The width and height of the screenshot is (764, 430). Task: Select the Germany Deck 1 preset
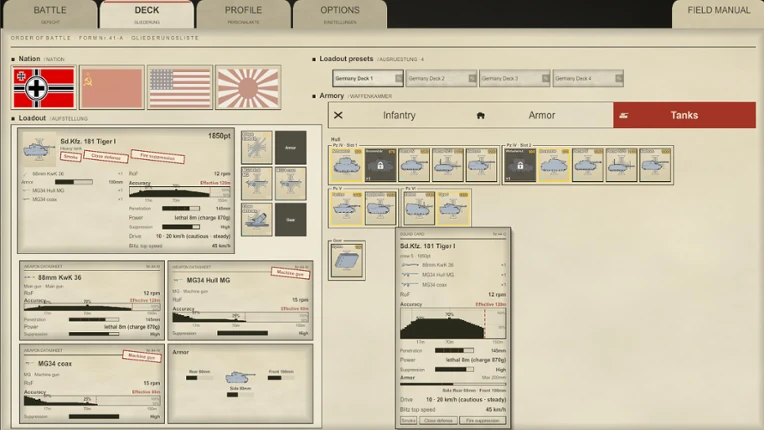[x=368, y=78]
